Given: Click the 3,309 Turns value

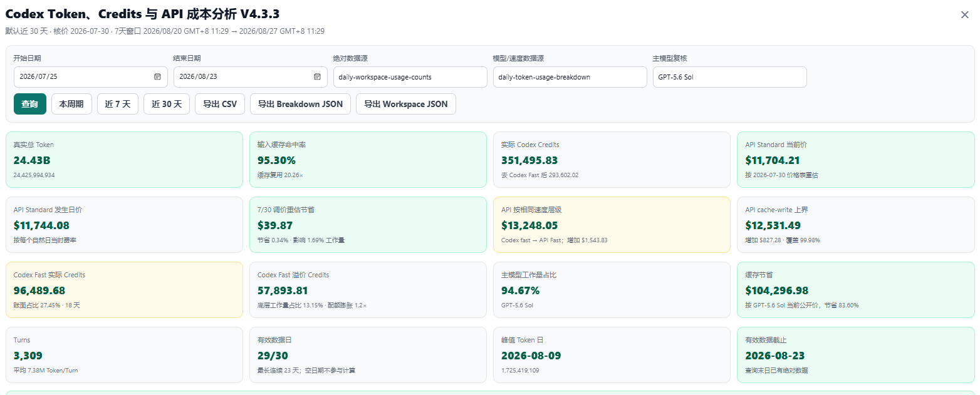Looking at the screenshot, I should coord(28,356).
